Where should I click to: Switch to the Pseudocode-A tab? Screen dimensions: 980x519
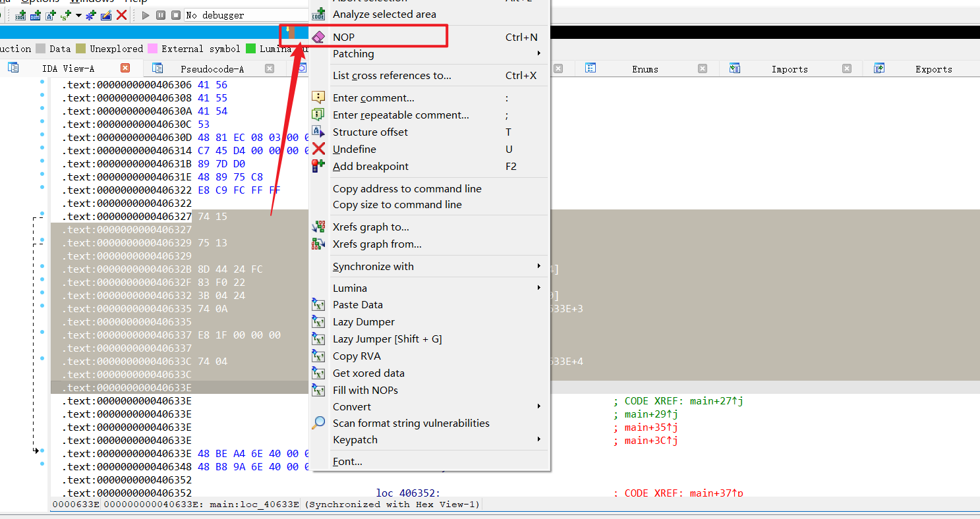pos(212,68)
